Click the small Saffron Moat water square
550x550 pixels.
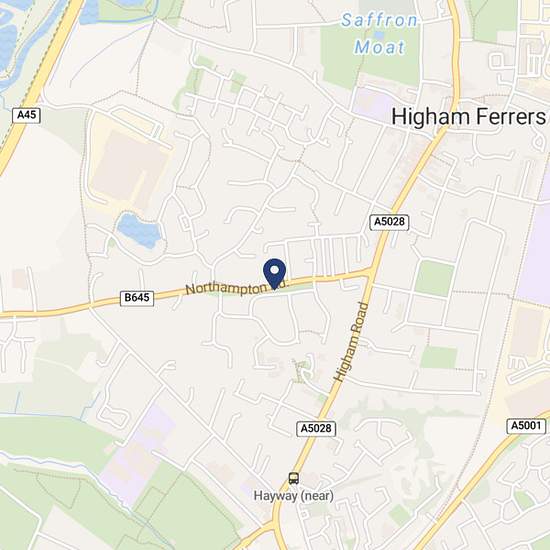click(379, 35)
